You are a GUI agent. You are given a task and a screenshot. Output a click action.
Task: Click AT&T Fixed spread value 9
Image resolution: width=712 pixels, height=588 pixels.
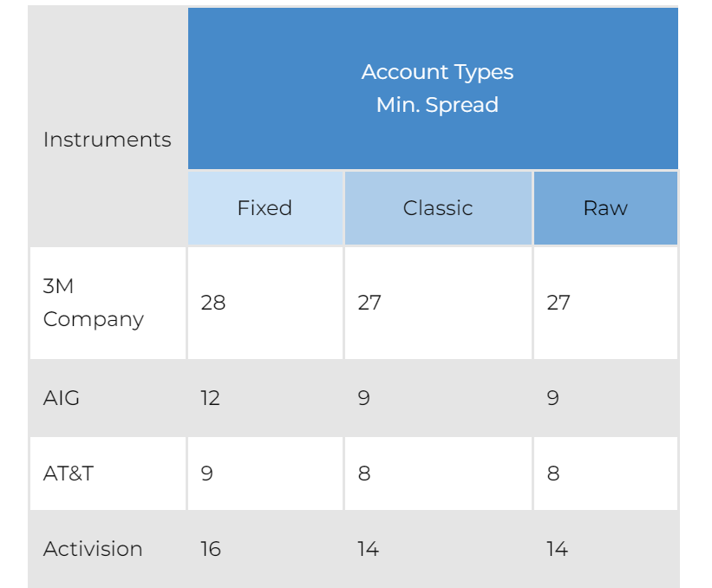point(206,474)
